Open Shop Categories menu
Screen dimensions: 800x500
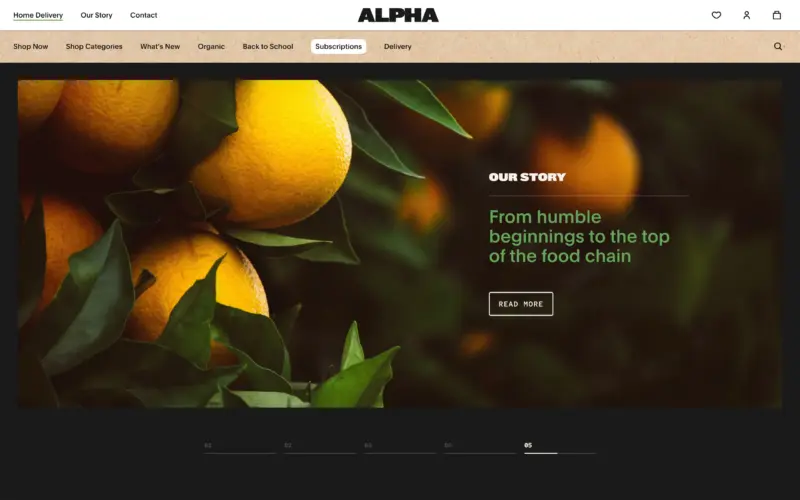[94, 46]
